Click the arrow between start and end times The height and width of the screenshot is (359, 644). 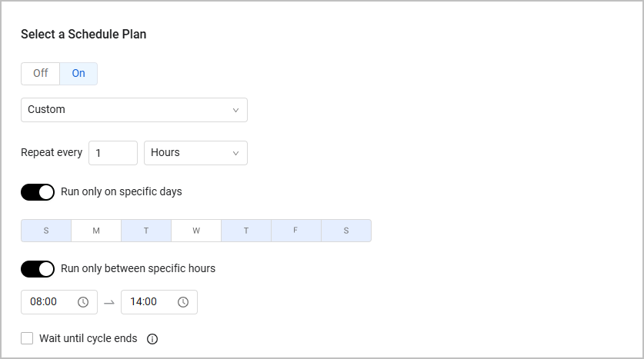click(x=109, y=303)
